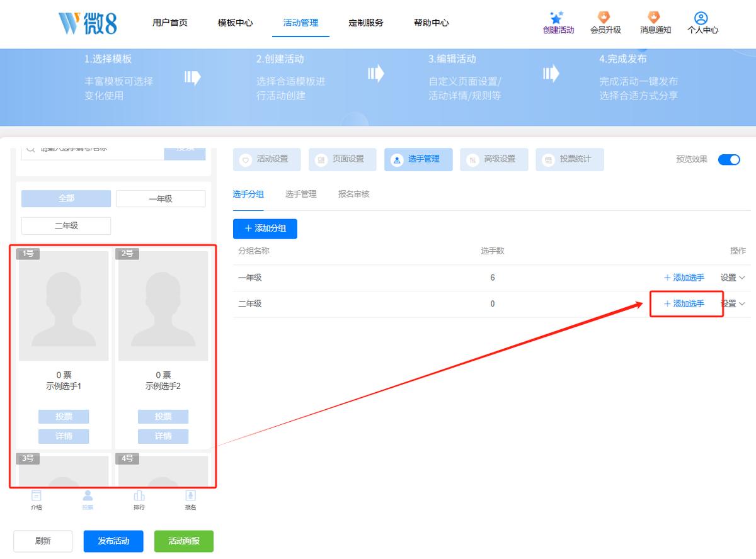
Task: Select 二年级 filter in preview panel
Action: (x=66, y=226)
